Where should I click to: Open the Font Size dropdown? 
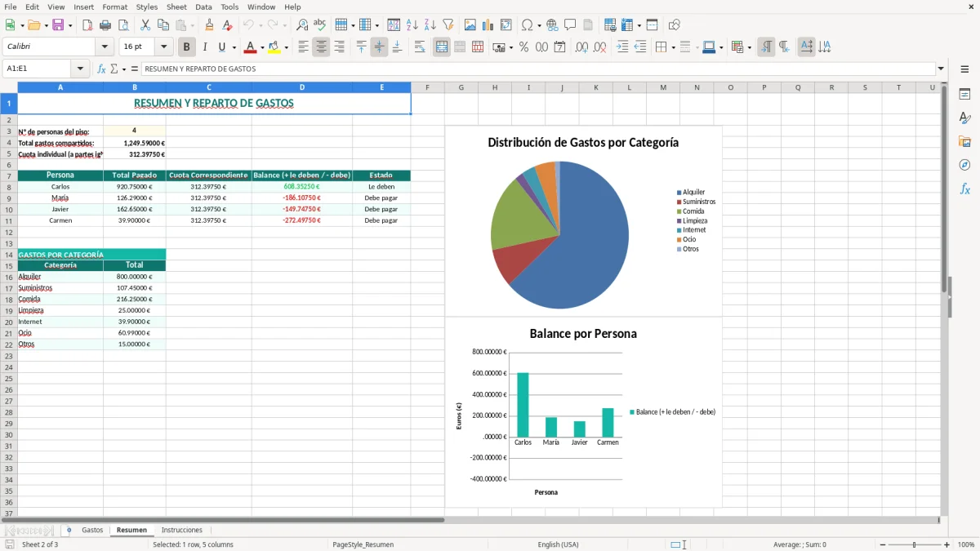(163, 47)
